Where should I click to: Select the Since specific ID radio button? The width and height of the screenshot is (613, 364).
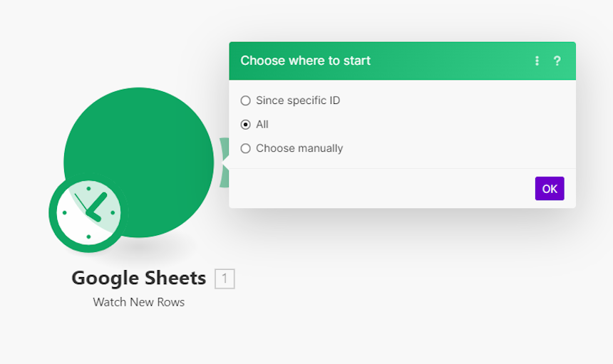coord(245,100)
